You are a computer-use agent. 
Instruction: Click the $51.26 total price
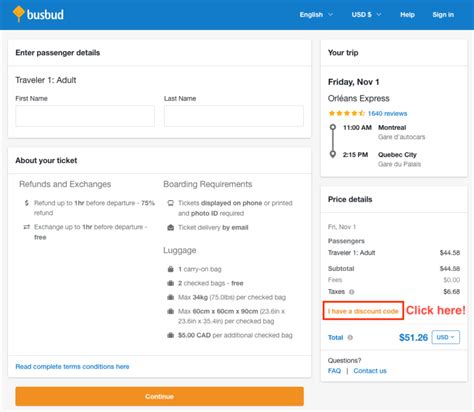[413, 337]
